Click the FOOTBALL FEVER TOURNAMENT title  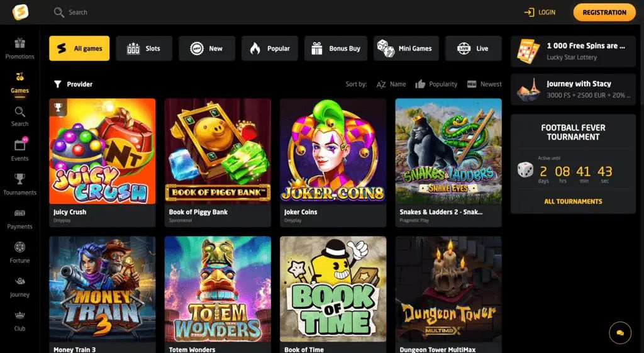click(x=573, y=132)
